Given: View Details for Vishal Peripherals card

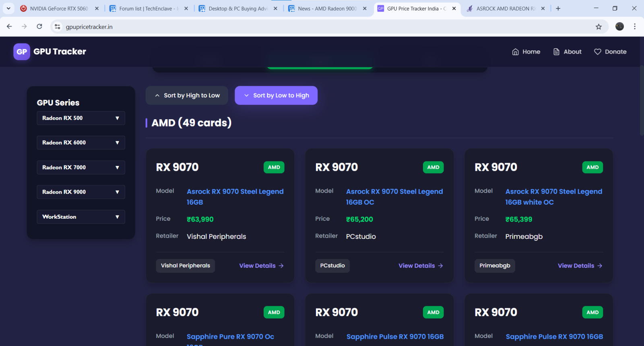Looking at the screenshot, I should pyautogui.click(x=262, y=266).
